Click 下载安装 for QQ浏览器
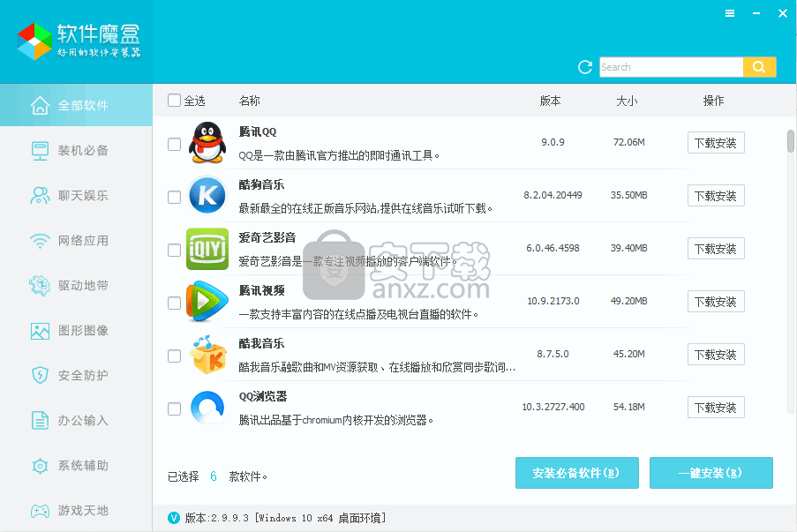The width and height of the screenshot is (797, 532). [x=716, y=407]
